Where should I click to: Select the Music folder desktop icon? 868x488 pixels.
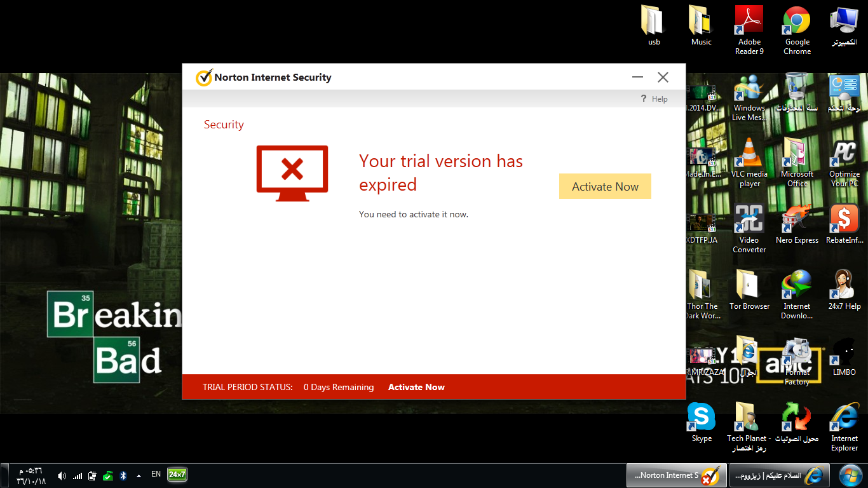coord(702,26)
